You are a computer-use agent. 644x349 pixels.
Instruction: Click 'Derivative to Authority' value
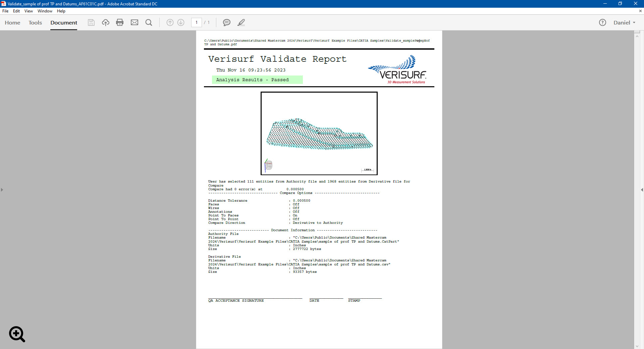pos(318,223)
